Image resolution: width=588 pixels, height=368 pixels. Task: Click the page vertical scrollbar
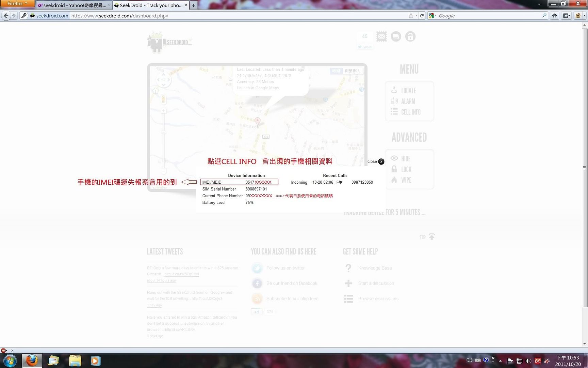click(585, 167)
